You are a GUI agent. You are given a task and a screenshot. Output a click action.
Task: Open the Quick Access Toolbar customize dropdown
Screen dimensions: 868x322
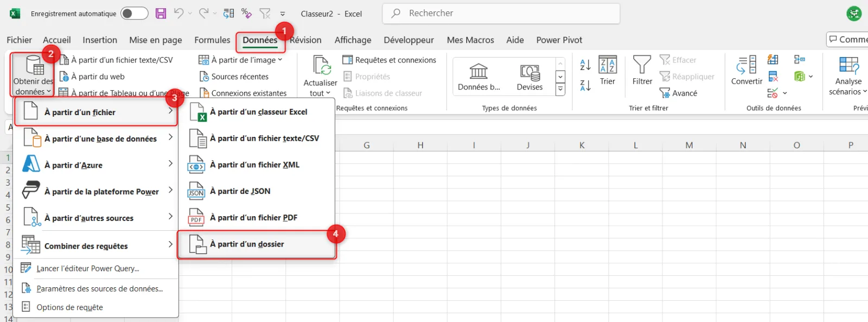point(283,14)
